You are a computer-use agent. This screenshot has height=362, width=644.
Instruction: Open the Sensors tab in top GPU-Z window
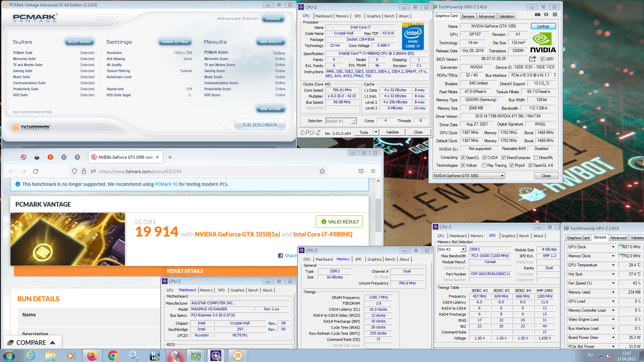[x=468, y=16]
